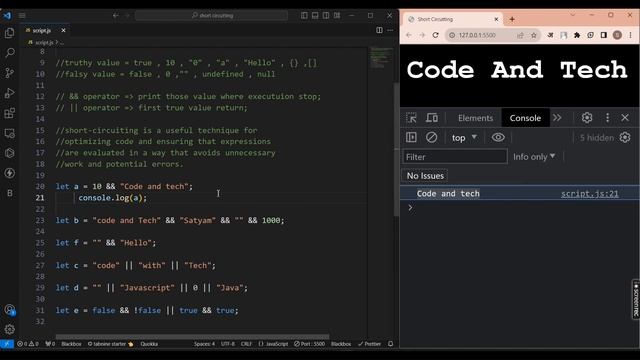Close the DevTools panel

coord(625,118)
